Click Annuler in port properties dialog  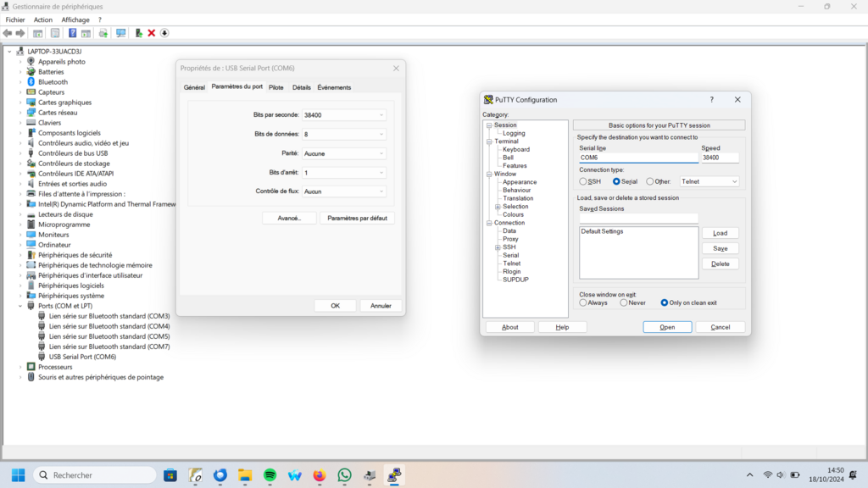pyautogui.click(x=381, y=305)
